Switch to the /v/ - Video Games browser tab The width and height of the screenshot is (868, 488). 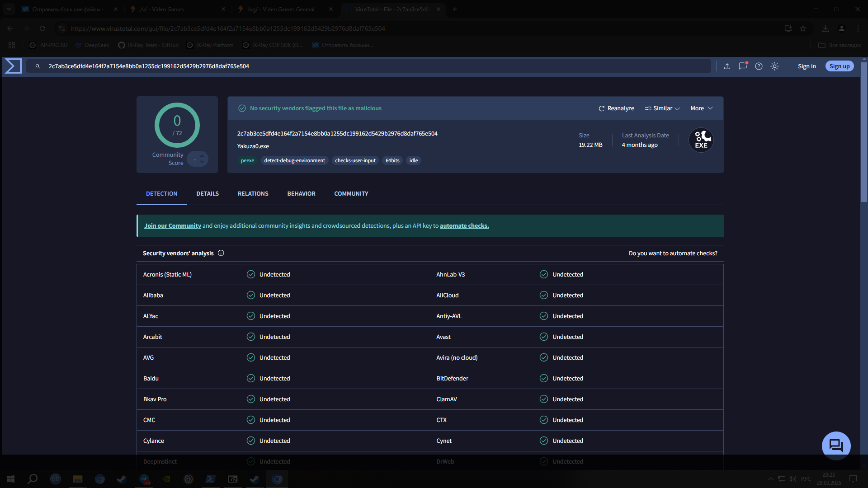[177, 9]
